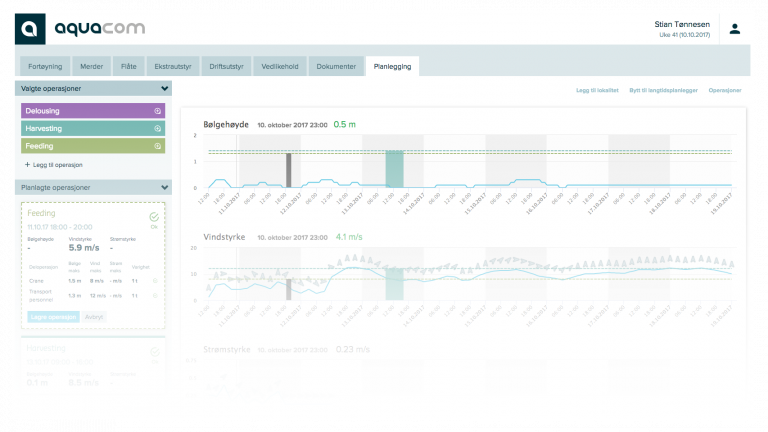Click the 4.1 m/s wind value
This screenshot has height=432, width=768.
click(x=349, y=237)
